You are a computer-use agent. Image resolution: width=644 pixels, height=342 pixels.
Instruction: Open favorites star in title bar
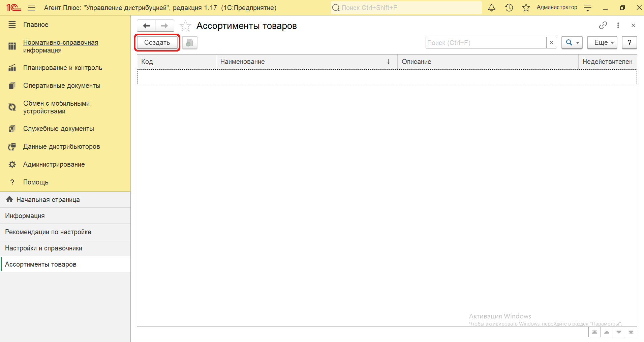tap(526, 8)
